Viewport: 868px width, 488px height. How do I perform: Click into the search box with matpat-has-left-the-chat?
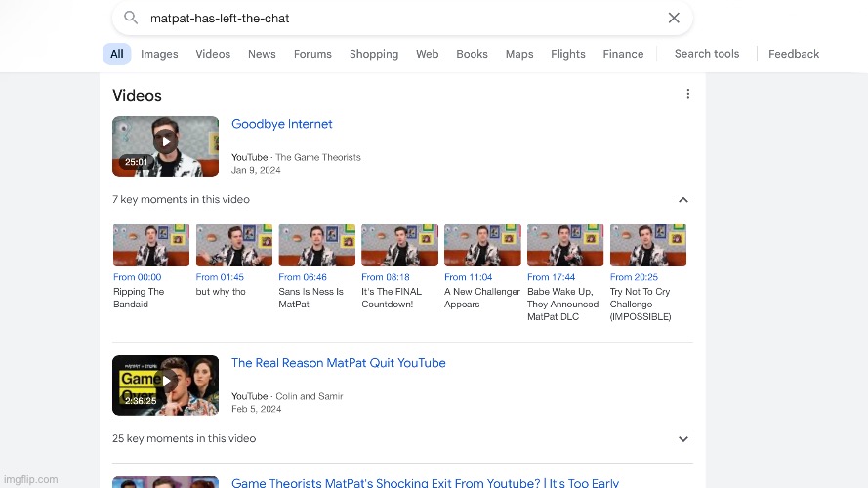tap(402, 19)
